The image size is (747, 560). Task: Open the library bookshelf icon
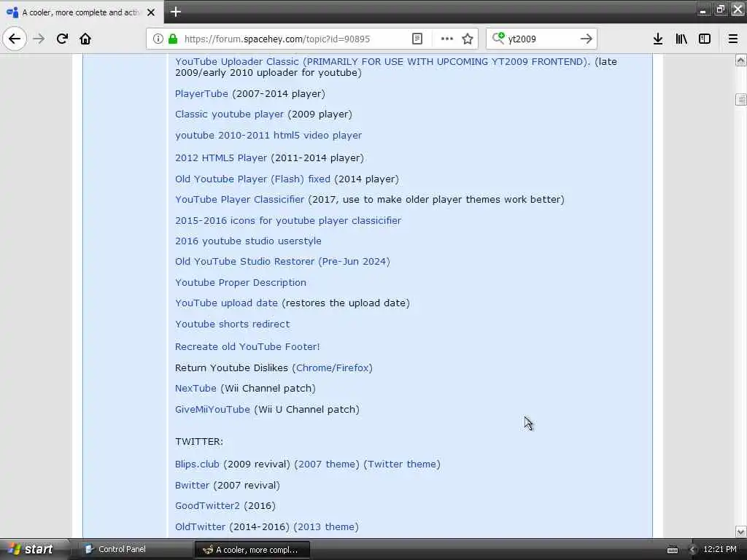click(x=681, y=39)
